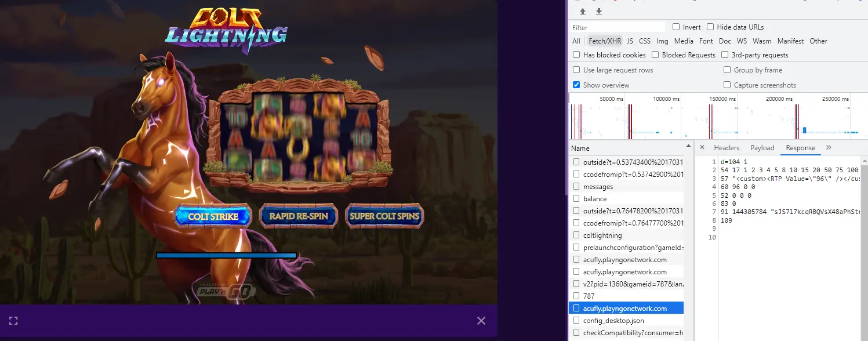Enable 3rd-party requests checkbox
The height and width of the screenshot is (341, 868).
point(725,55)
